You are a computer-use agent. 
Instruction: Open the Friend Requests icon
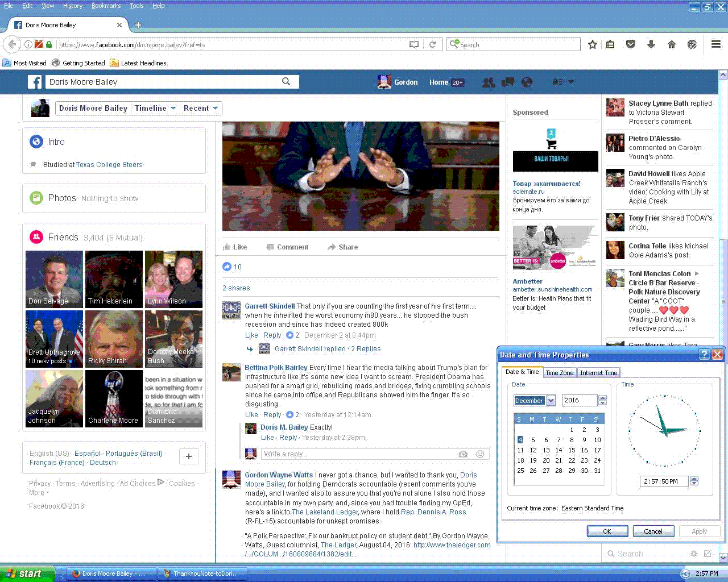(x=488, y=82)
